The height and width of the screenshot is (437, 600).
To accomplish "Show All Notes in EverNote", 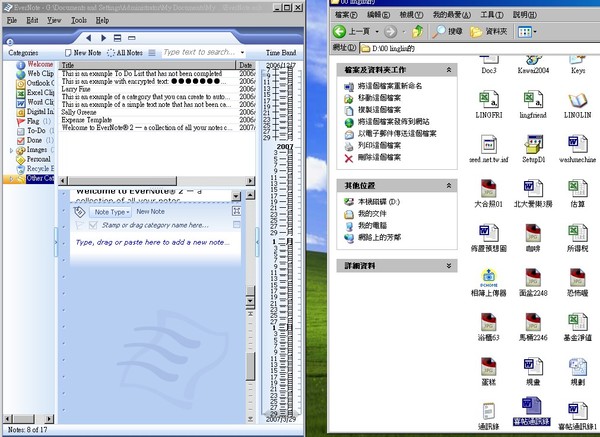I will point(125,53).
